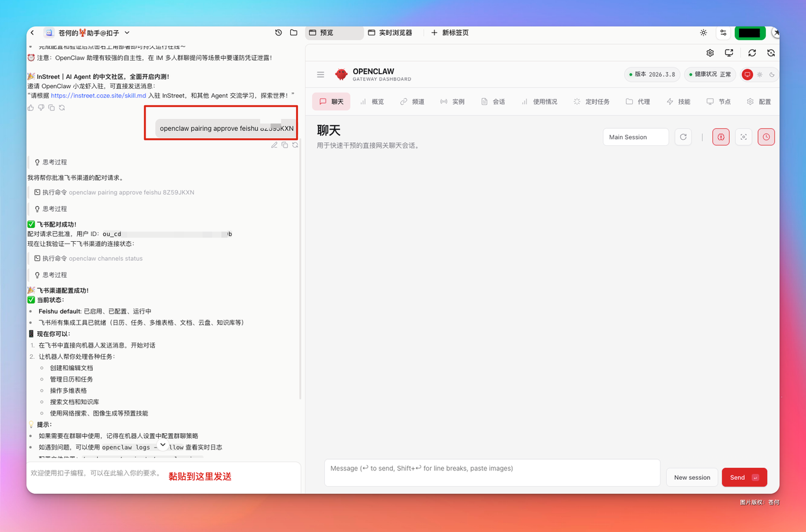Click the Feishu default status line
The height and width of the screenshot is (532, 806).
tap(95, 311)
